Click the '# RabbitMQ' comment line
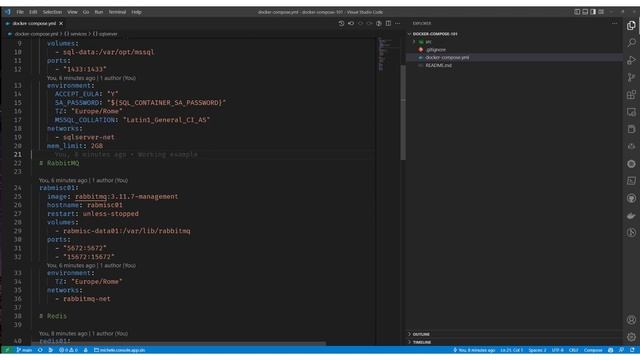 [59, 163]
